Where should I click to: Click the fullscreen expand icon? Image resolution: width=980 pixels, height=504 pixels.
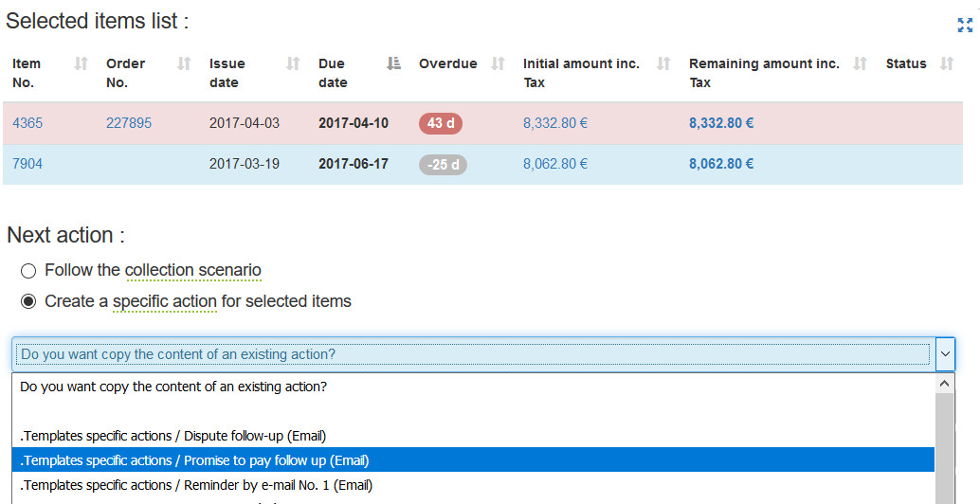tap(965, 26)
